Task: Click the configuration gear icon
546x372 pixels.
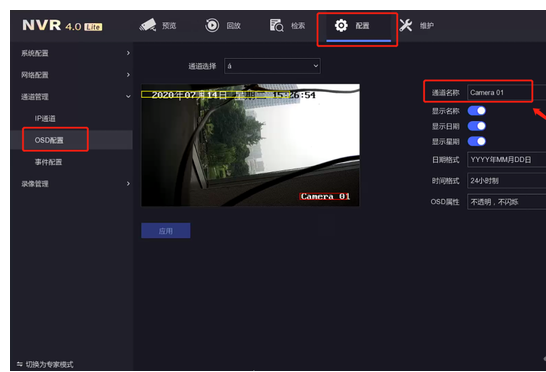Action: pos(341,25)
